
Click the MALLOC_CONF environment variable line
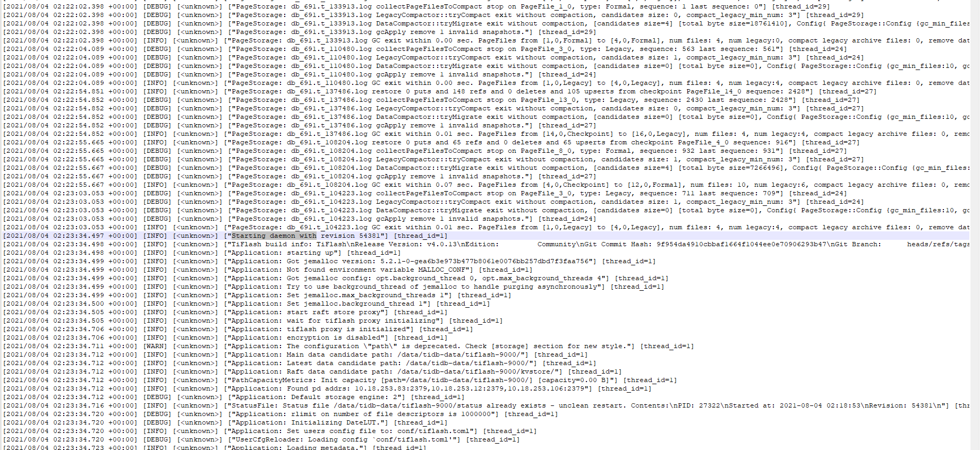pos(268,270)
